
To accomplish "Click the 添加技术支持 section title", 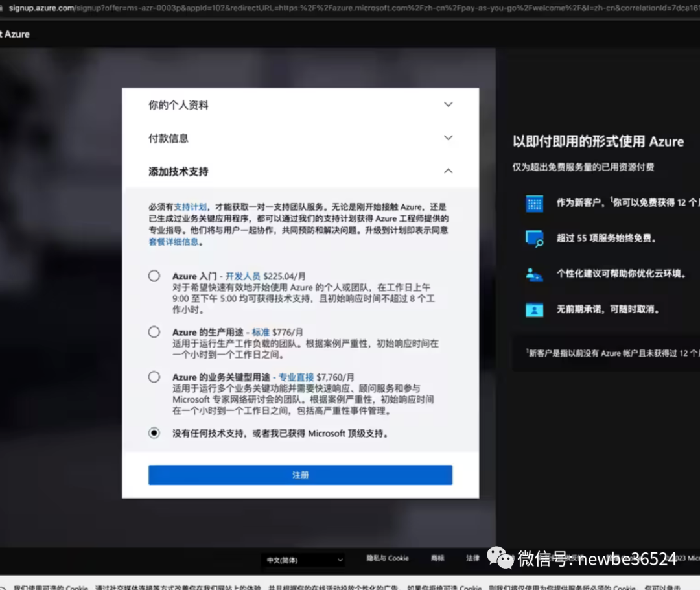I will 179,172.
